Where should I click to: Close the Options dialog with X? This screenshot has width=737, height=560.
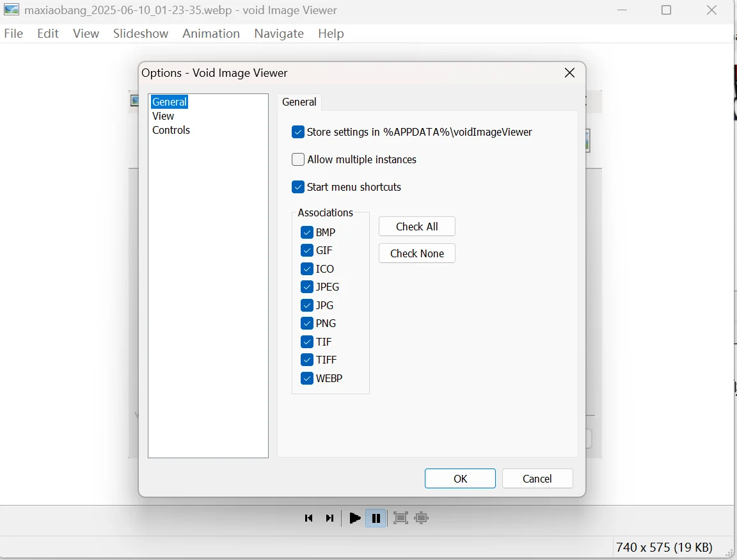(x=569, y=73)
